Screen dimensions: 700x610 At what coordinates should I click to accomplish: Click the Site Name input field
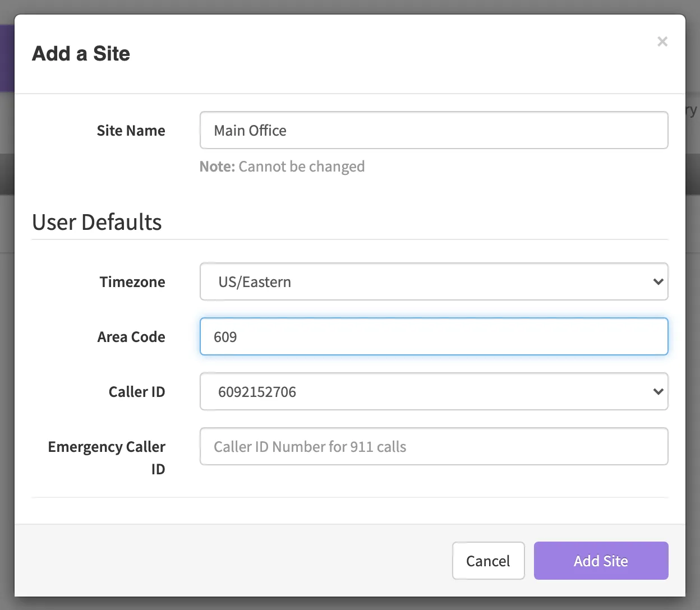(434, 130)
